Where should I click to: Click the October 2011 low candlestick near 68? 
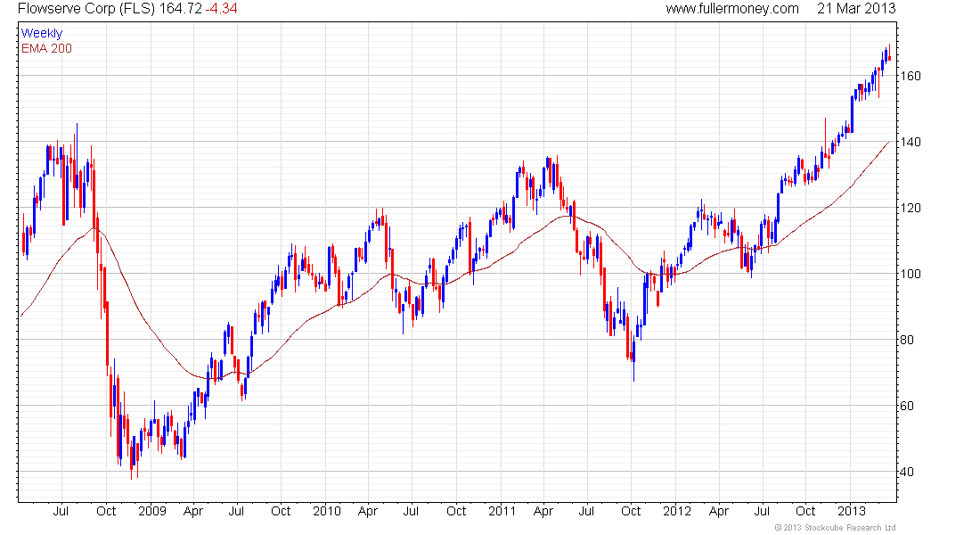[633, 358]
